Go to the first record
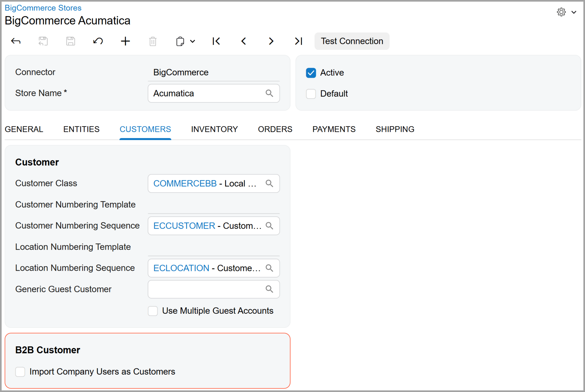The image size is (585, 392). 216,41
